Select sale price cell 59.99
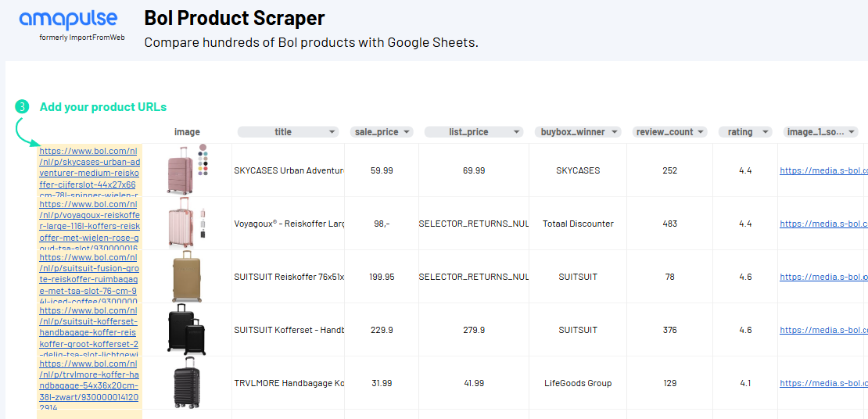868x419 pixels. coord(382,170)
